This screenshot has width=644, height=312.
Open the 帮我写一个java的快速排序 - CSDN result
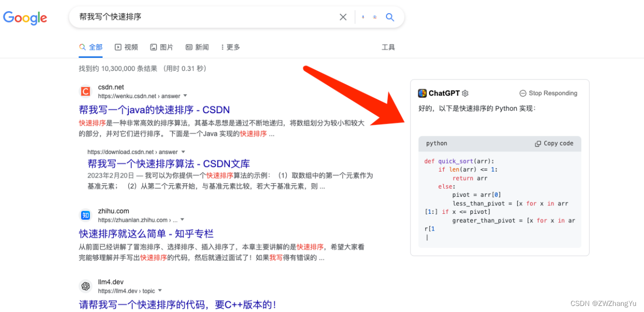pyautogui.click(x=154, y=110)
